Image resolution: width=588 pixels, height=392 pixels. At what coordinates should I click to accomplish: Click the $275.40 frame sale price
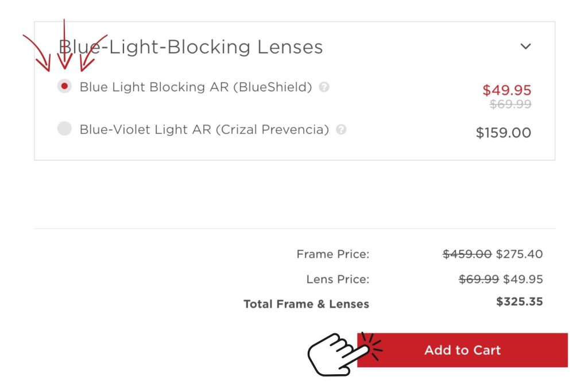click(x=521, y=254)
